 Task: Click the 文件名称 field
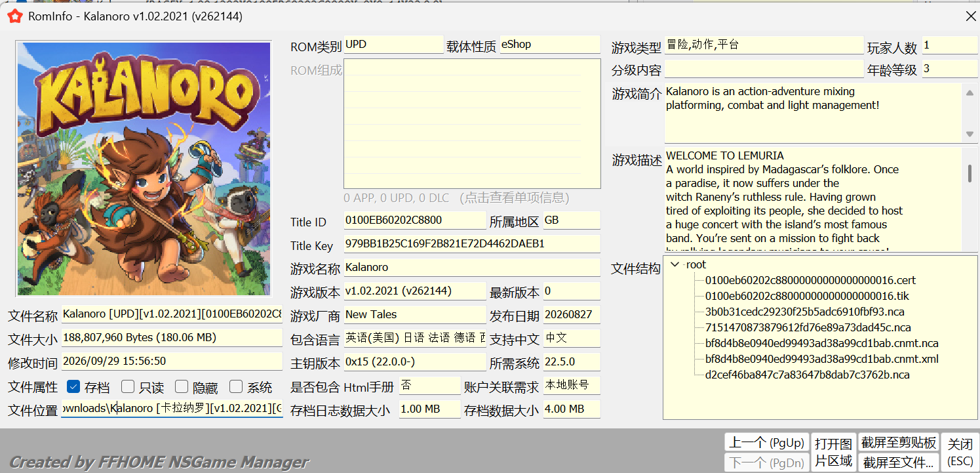[x=172, y=314]
